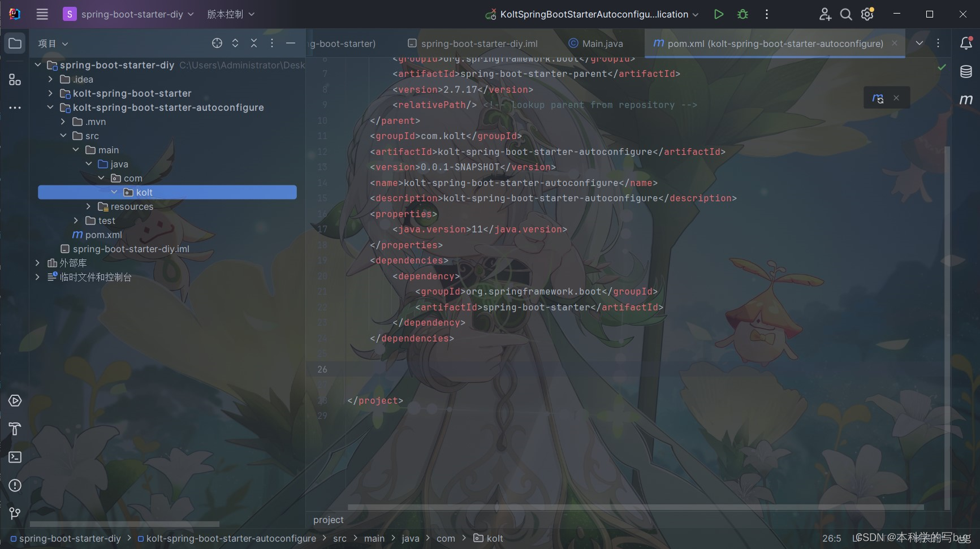980x549 pixels.
Task: Collapse the src folder
Action: [x=63, y=136]
